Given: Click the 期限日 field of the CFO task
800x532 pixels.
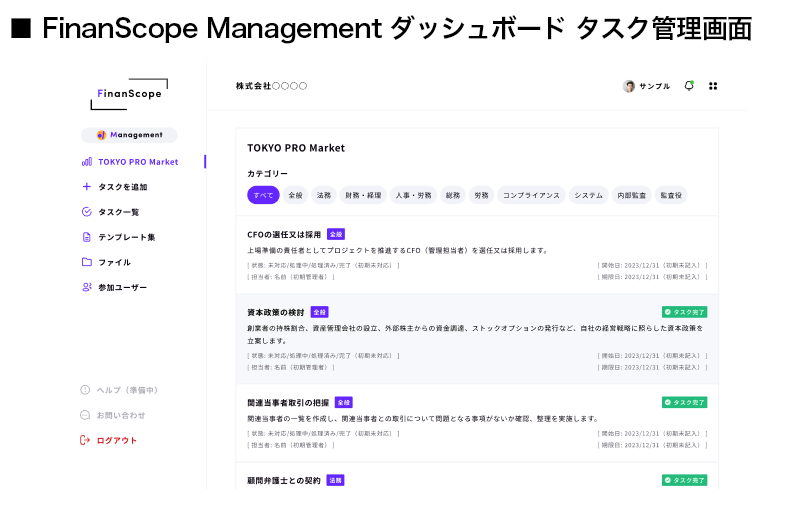Looking at the screenshot, I should (653, 277).
